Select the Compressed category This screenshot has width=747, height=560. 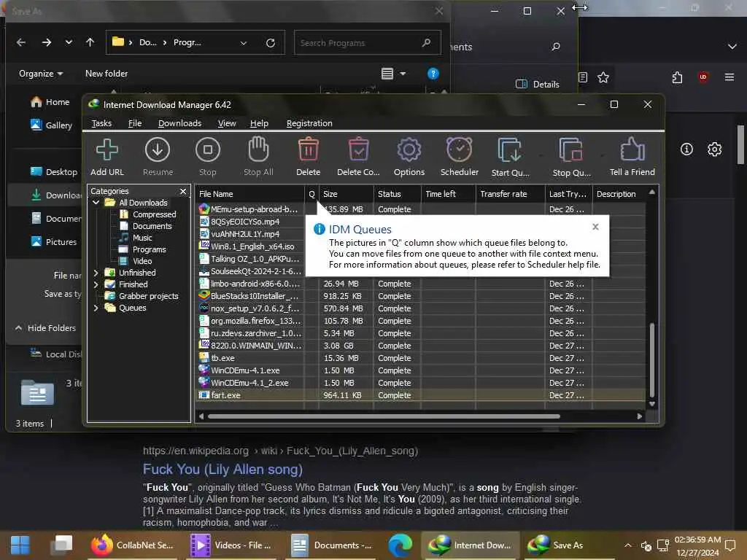[x=154, y=214]
